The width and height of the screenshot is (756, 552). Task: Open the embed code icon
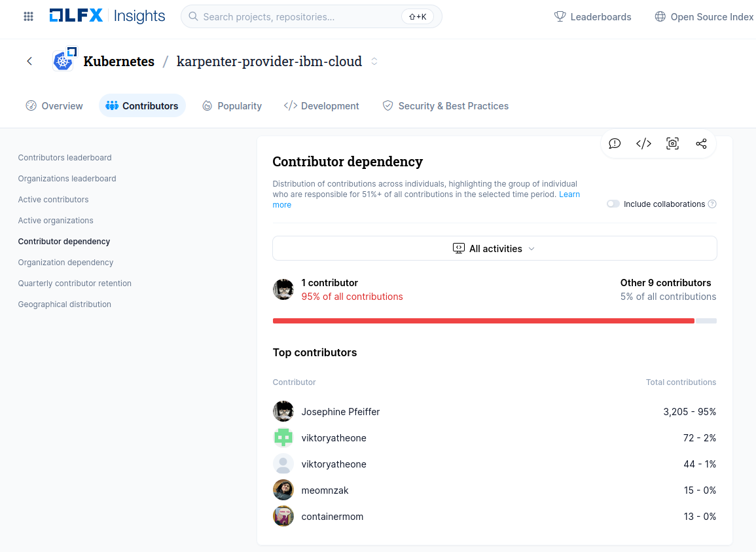643,144
